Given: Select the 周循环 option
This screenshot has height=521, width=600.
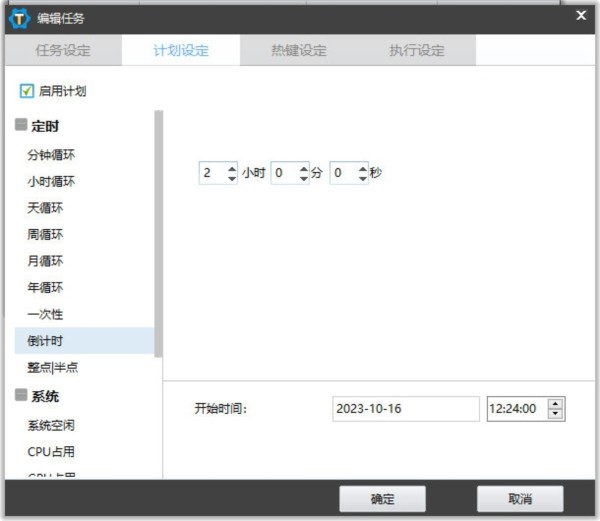Looking at the screenshot, I should click(x=45, y=235).
